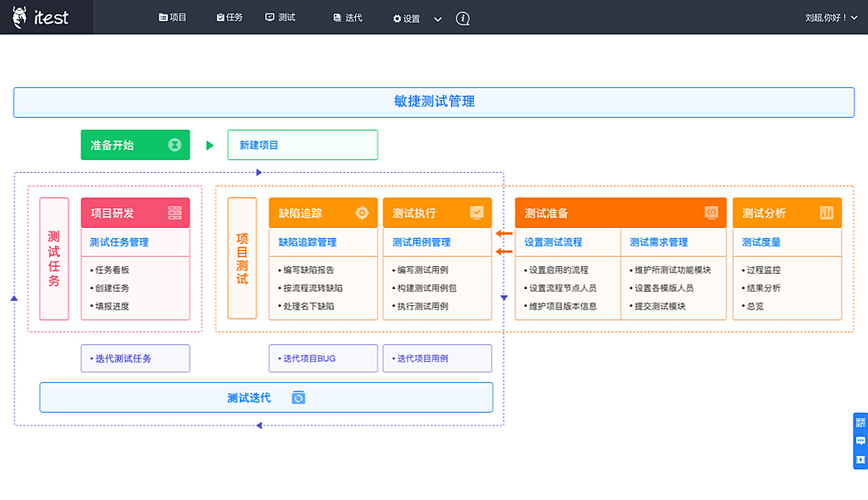Click the 项目研发 server icon
868x500 pixels.
175,213
